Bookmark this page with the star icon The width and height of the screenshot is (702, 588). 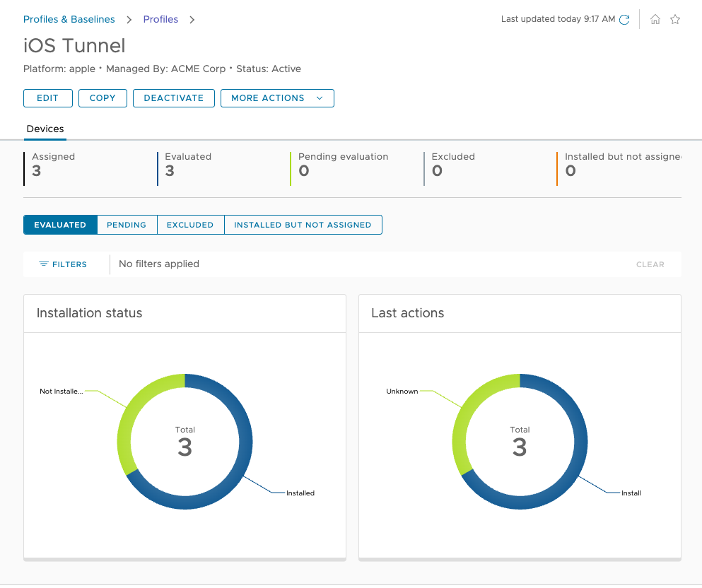pyautogui.click(x=675, y=20)
